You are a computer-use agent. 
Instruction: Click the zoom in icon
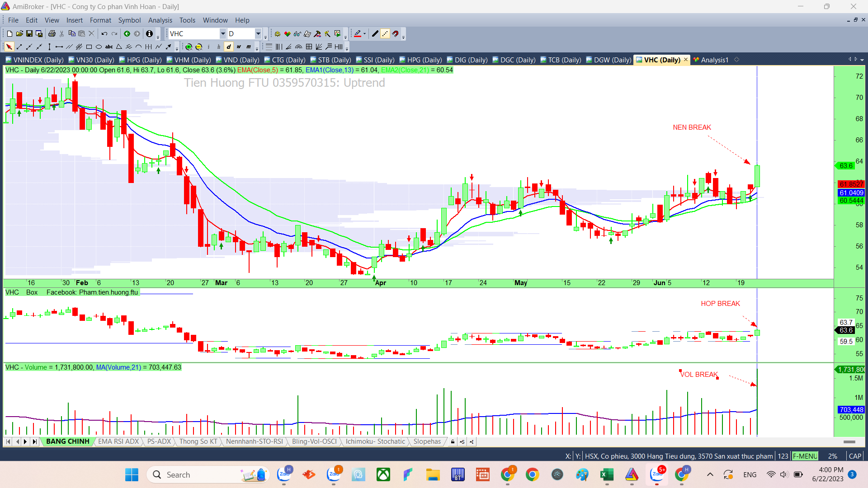189,47
